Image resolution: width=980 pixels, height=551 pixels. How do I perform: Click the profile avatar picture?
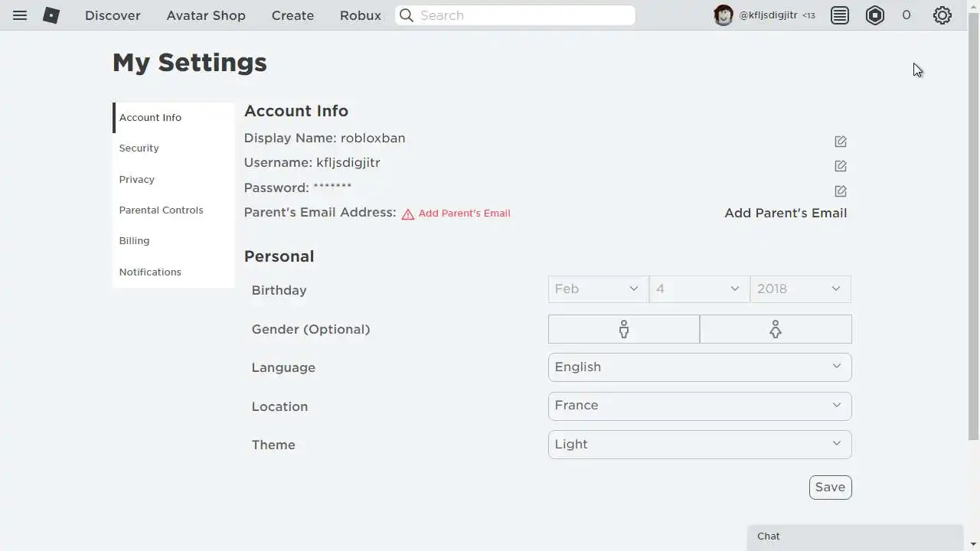coord(723,15)
